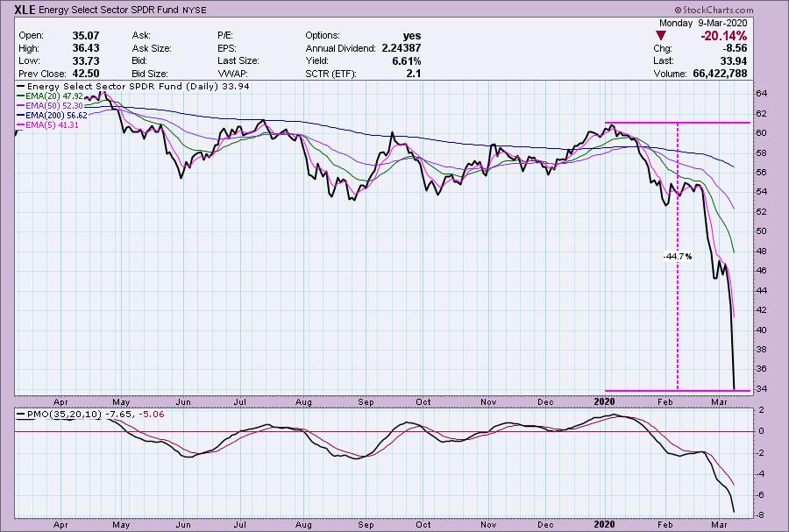This screenshot has width=789, height=532.
Task: Click the Last price value 33.94
Action: [x=734, y=60]
